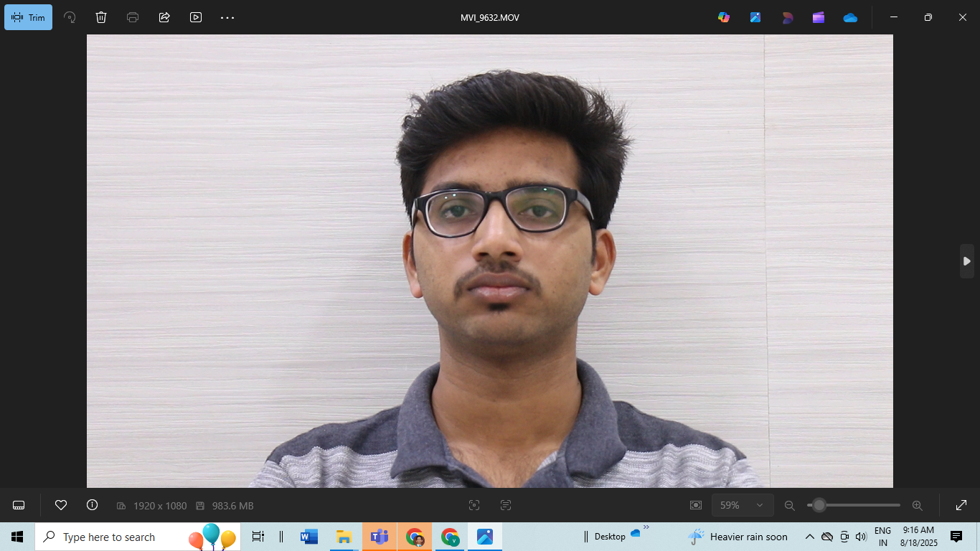Toggle favorite for this video

[x=61, y=505]
